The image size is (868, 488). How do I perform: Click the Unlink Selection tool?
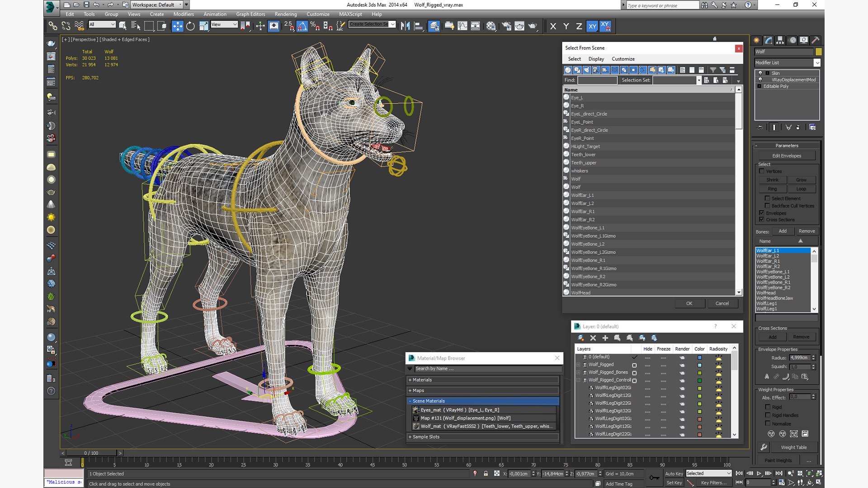pyautogui.click(x=66, y=26)
